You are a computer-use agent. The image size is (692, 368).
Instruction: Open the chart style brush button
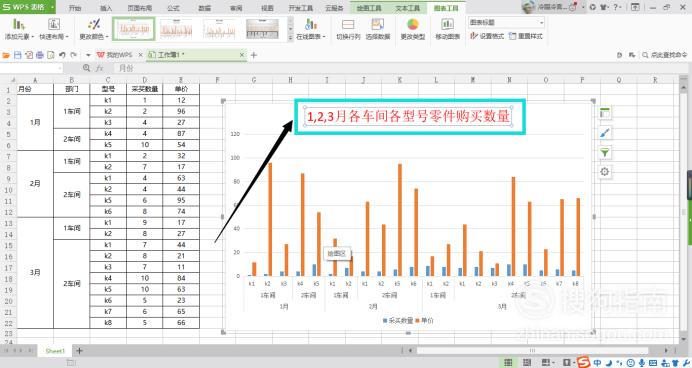[605, 133]
